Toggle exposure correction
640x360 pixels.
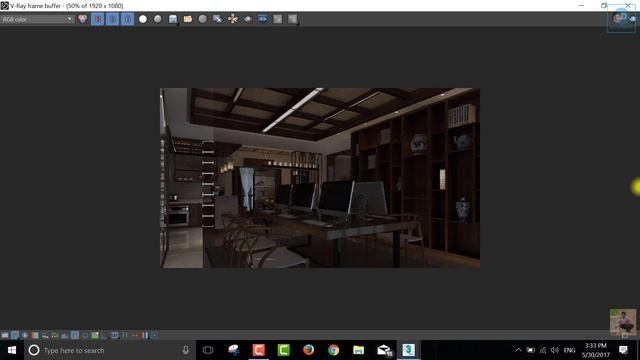[65, 335]
